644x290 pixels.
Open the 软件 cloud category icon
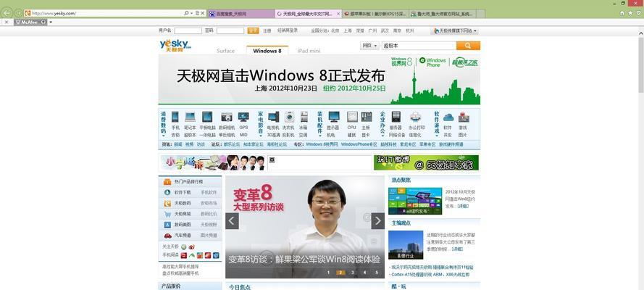pyautogui.click(x=448, y=117)
